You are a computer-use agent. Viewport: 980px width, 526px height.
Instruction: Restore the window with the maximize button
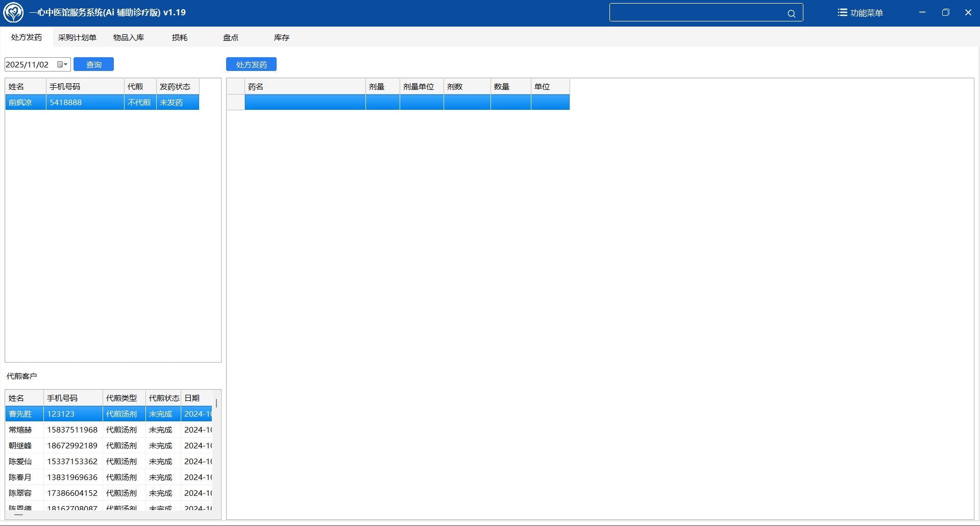[945, 13]
